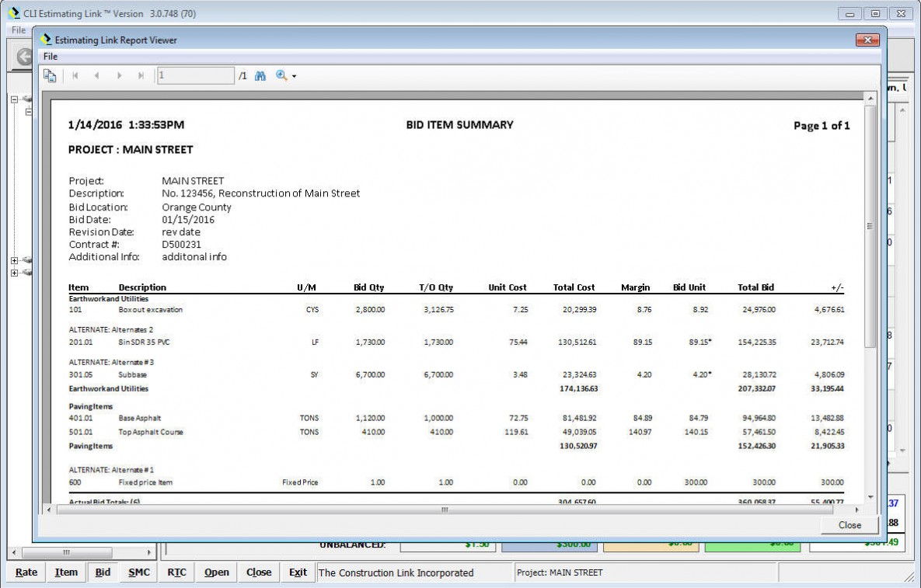Click the report scroll-left arrow
The height and width of the screenshot is (588, 921).
(49, 510)
